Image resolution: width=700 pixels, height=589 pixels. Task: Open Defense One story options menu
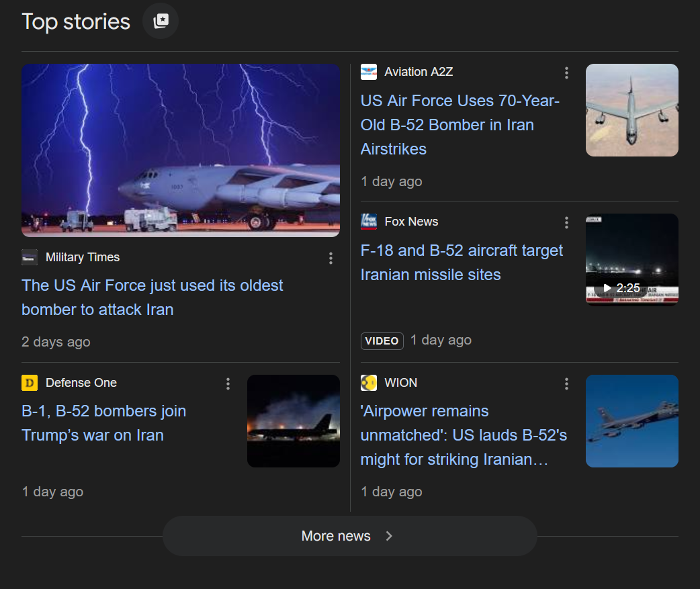[228, 383]
